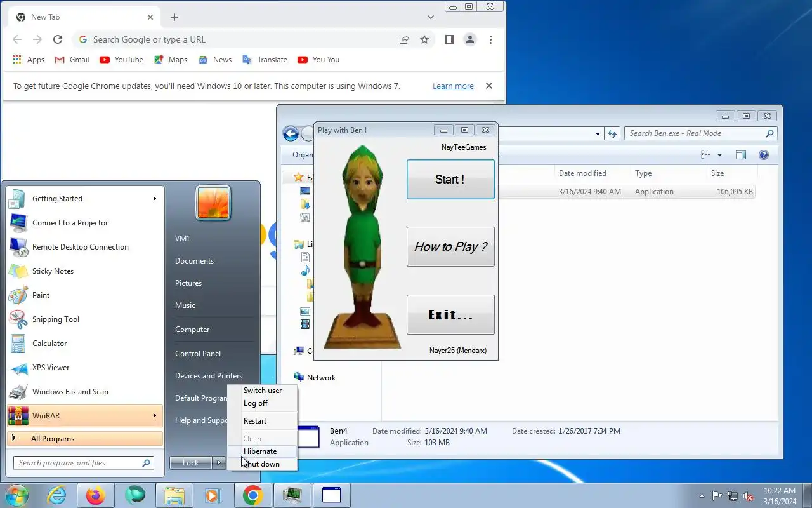Screen dimensions: 812x508
Task: Toggle Chrome side panel icon
Action: pos(449,39)
